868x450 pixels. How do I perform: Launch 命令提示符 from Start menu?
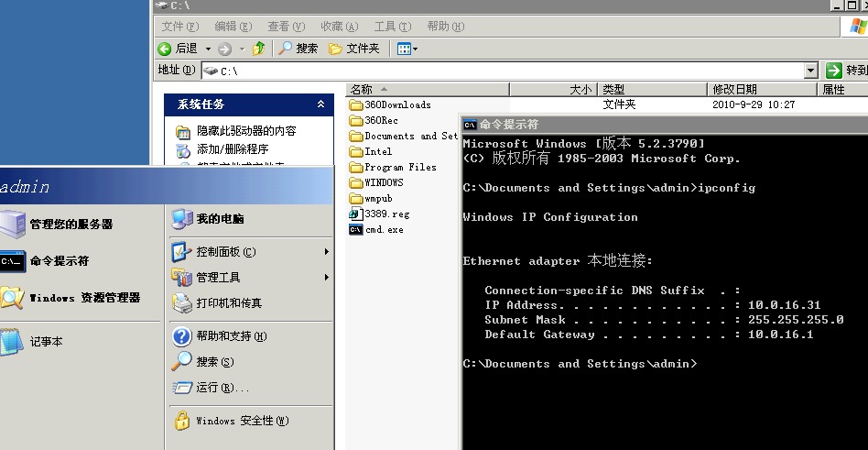pyautogui.click(x=44, y=260)
